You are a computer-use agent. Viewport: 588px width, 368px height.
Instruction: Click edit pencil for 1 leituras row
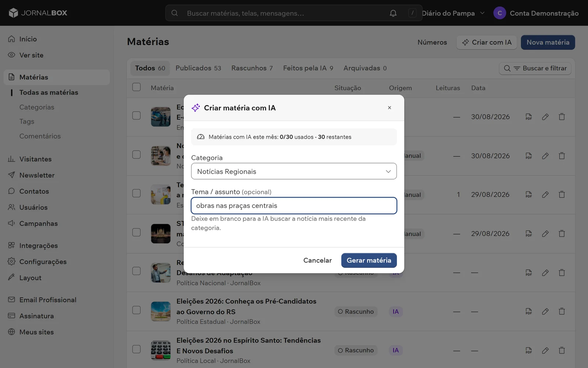coord(545,194)
